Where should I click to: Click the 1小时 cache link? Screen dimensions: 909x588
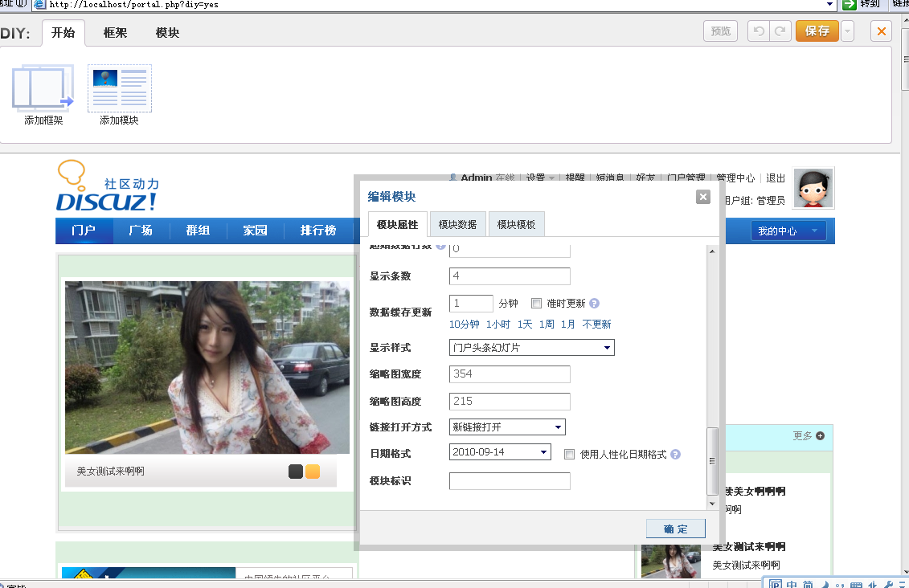[x=498, y=325]
